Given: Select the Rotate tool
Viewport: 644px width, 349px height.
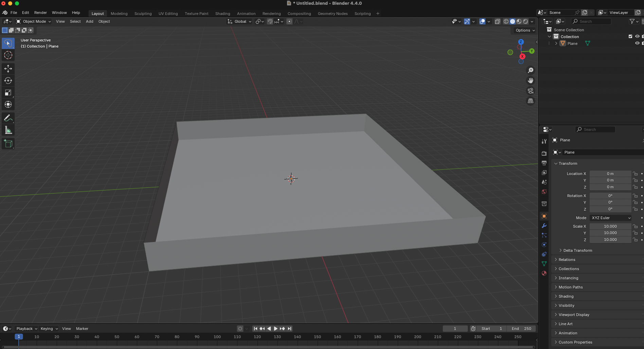Looking at the screenshot, I should 8,81.
